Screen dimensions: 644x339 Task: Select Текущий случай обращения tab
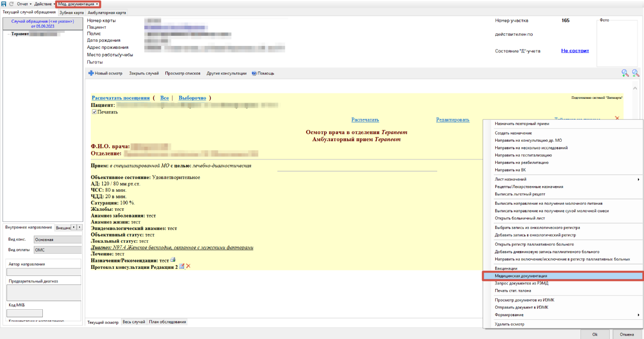[29, 12]
